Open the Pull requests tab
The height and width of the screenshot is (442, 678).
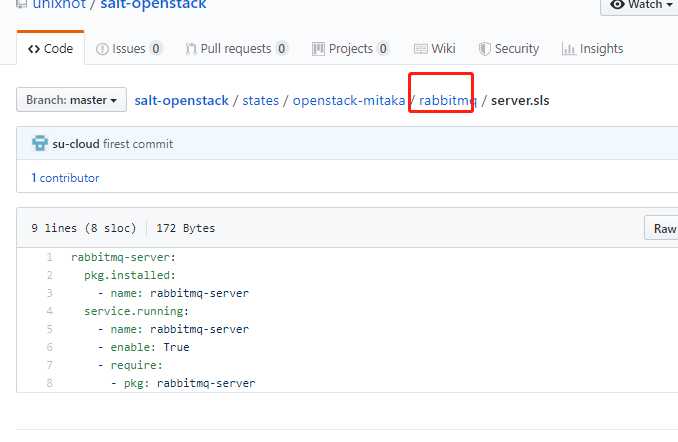coord(236,48)
